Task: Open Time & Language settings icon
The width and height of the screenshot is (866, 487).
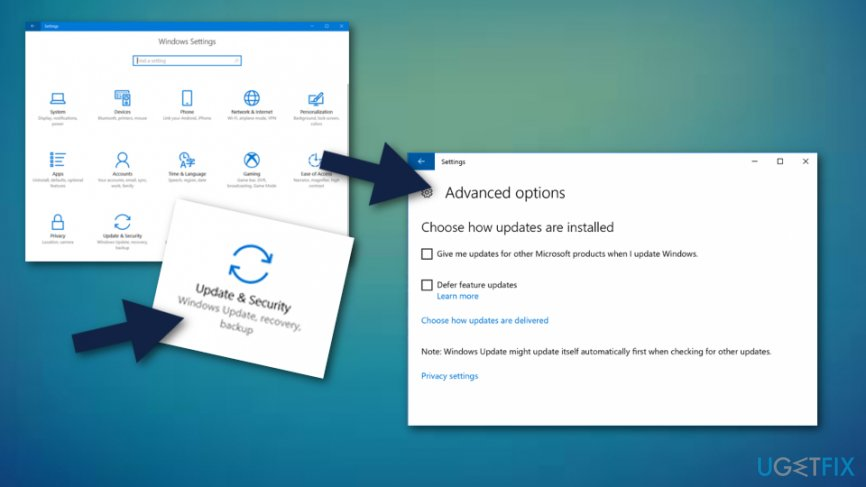Action: [187, 160]
